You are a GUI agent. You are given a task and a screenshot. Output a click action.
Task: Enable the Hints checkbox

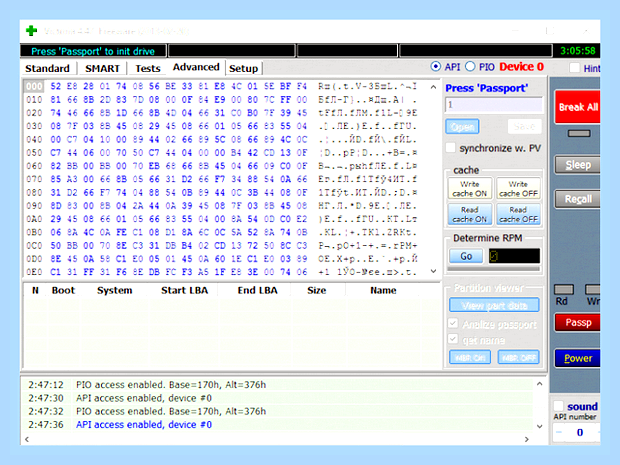point(575,68)
